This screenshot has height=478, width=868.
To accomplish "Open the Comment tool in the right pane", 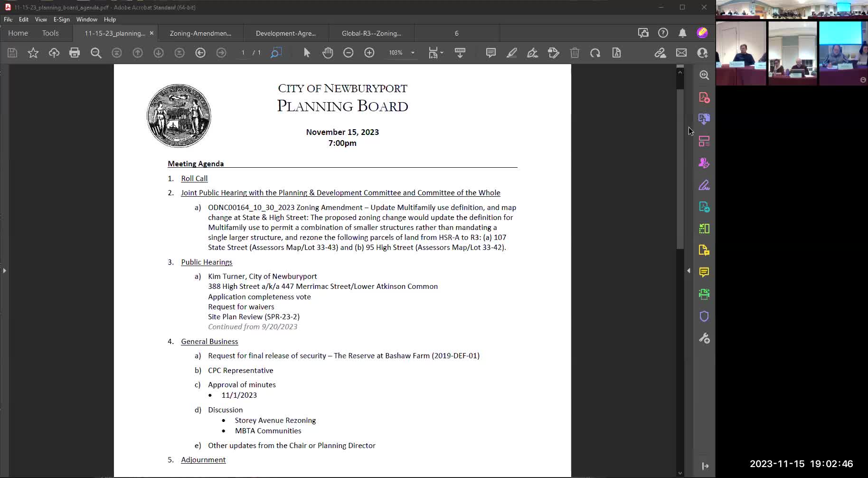I will pyautogui.click(x=704, y=272).
